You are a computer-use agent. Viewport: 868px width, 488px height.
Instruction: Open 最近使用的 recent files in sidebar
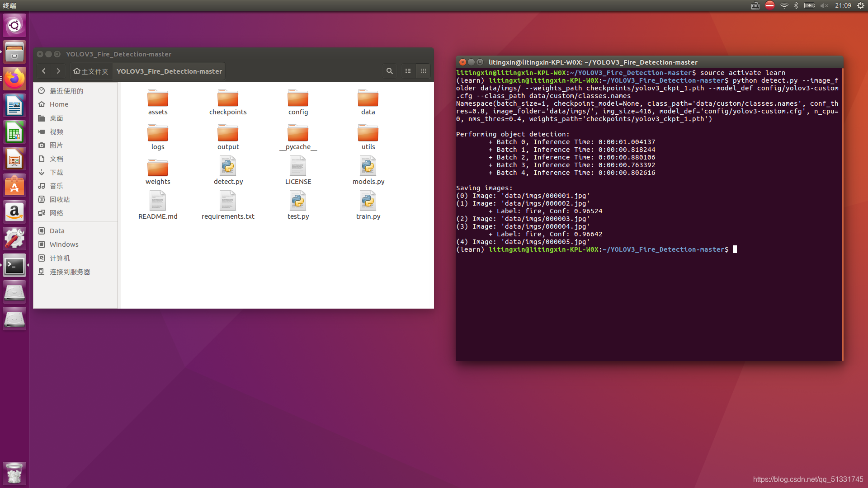(x=66, y=91)
